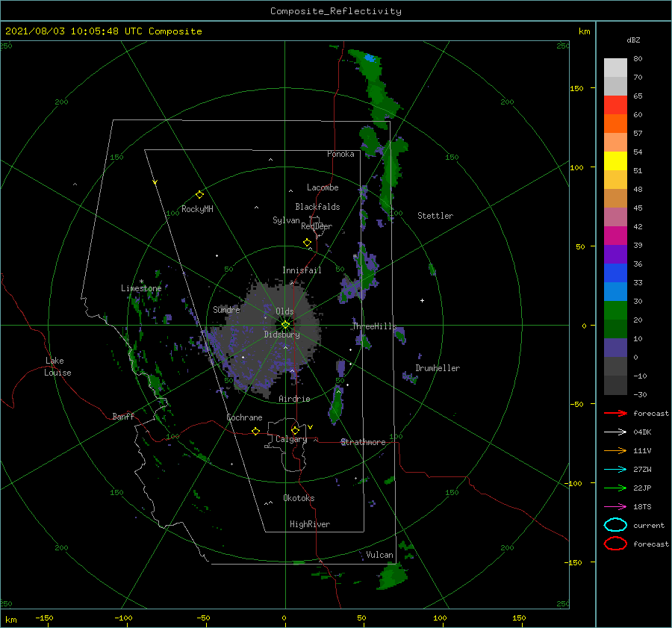The image size is (672, 628).
Task: Click the Stettler town label
Action: (x=435, y=216)
